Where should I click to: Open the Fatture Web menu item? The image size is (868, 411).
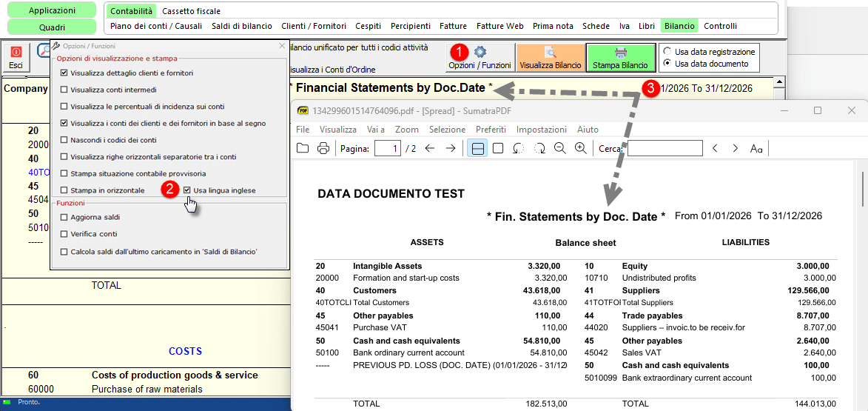click(500, 26)
